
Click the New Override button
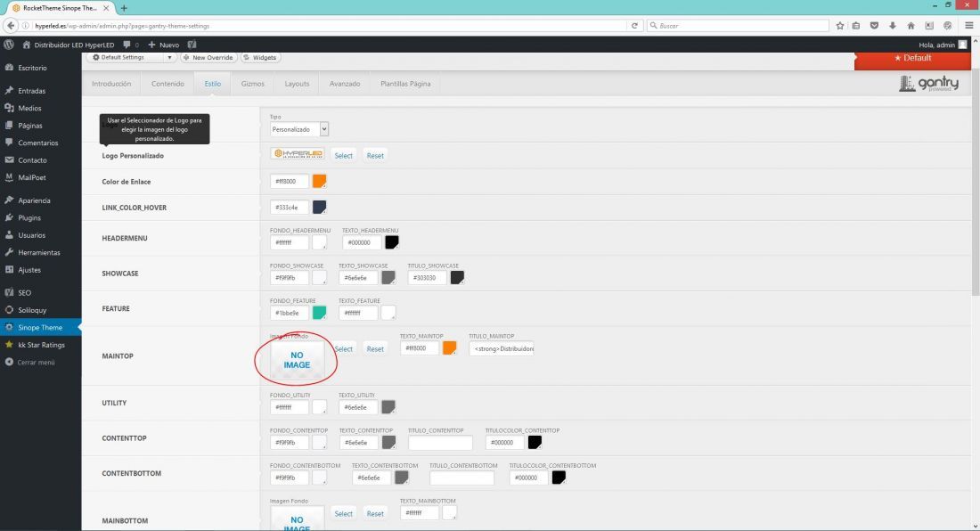[208, 58]
